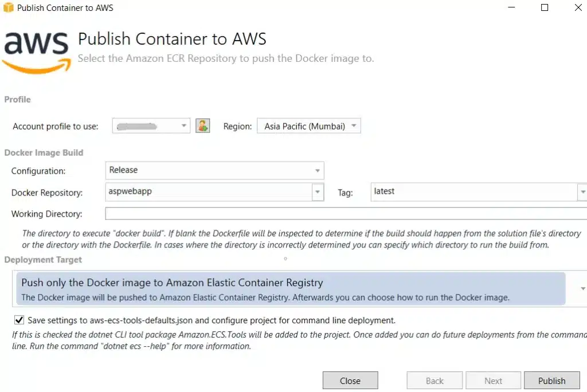Click into the Working Directory field
The width and height of the screenshot is (587, 392).
click(346, 213)
